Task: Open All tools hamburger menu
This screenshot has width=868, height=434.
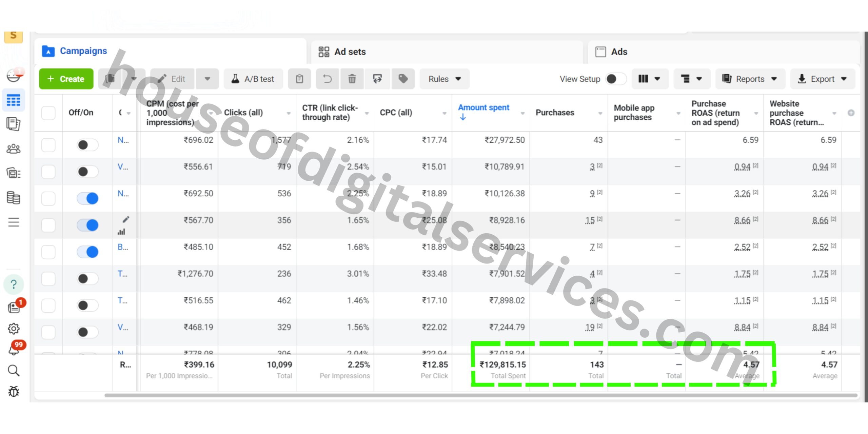Action: pos(14,222)
